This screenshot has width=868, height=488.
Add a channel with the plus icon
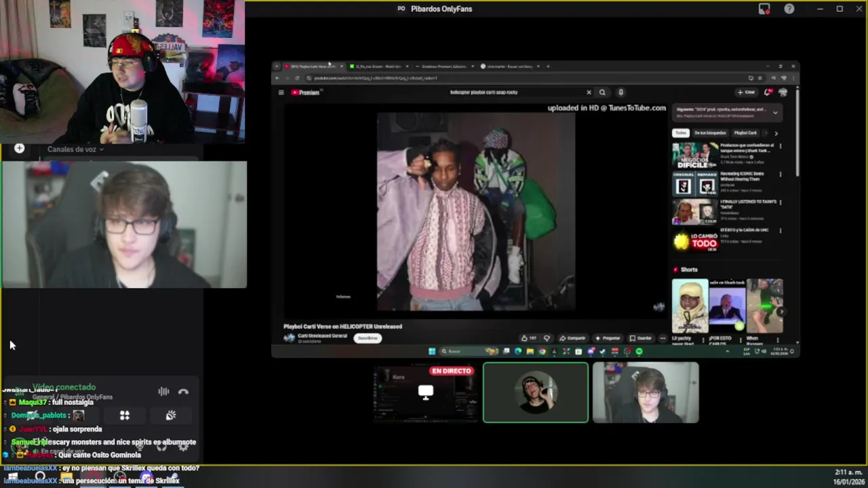[19, 148]
